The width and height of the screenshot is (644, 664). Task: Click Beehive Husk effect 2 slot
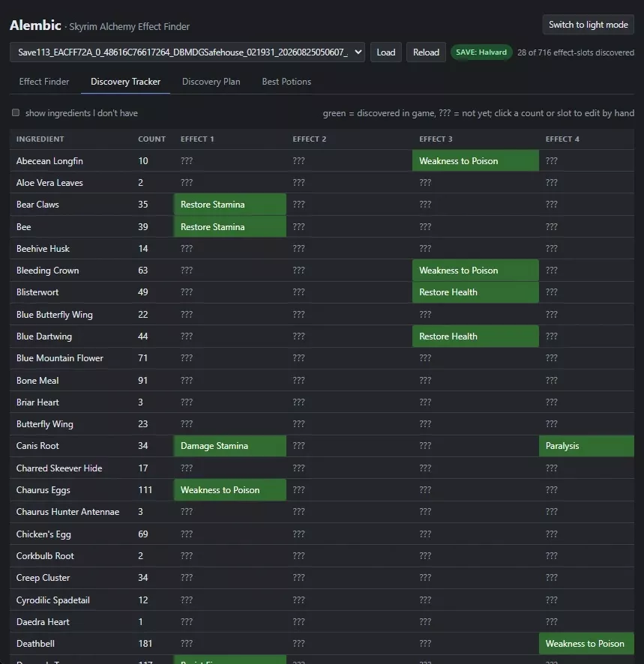tap(298, 249)
